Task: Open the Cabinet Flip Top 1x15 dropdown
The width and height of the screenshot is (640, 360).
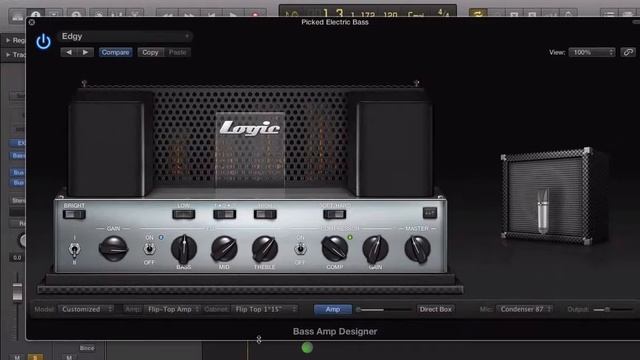Action: pyautogui.click(x=265, y=309)
